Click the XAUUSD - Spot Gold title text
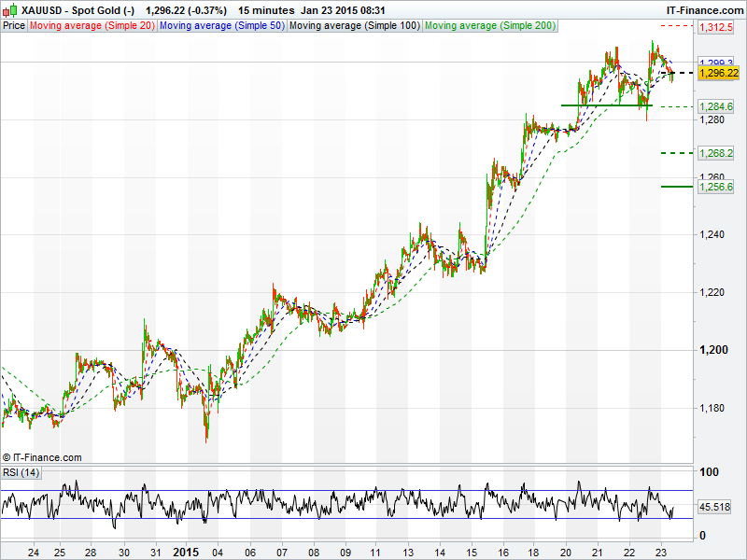The height and width of the screenshot is (560, 747). click(x=78, y=10)
